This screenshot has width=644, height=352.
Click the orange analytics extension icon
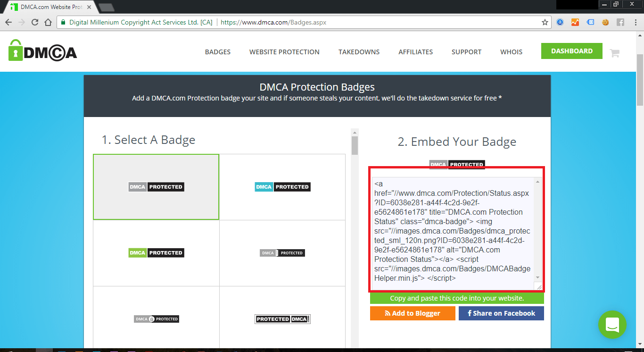(575, 22)
